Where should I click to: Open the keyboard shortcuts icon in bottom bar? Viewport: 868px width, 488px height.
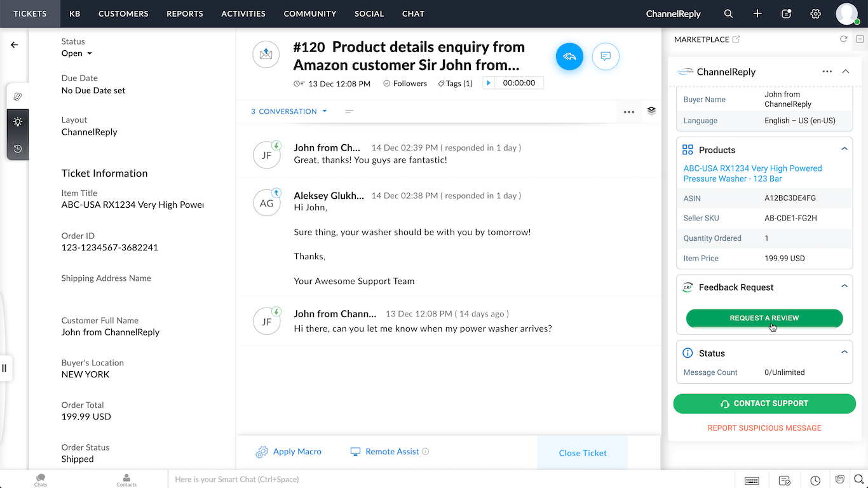pyautogui.click(x=752, y=480)
